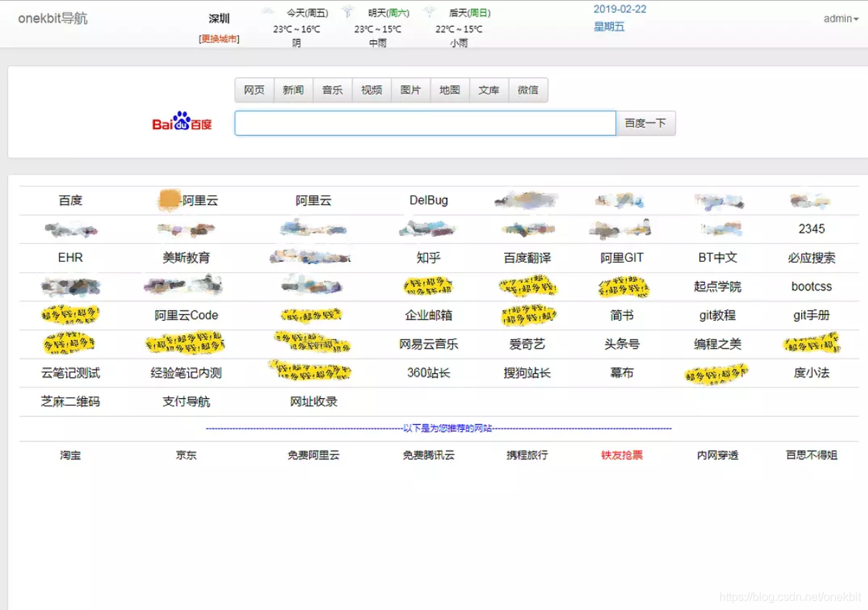Open the 头条号 link
Screen dimensions: 868x610
pyautogui.click(x=622, y=344)
